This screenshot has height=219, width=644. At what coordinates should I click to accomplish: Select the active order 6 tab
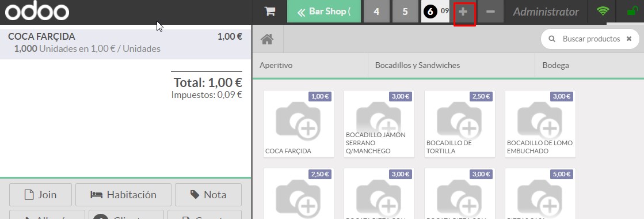coord(436,12)
